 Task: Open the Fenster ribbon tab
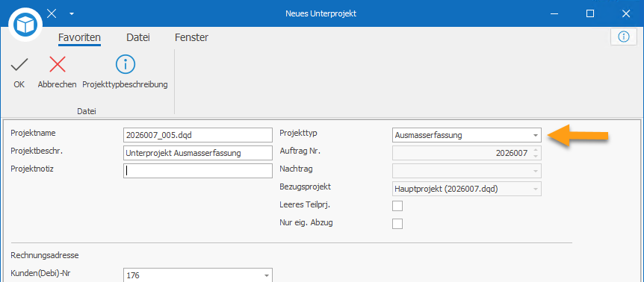pyautogui.click(x=191, y=38)
